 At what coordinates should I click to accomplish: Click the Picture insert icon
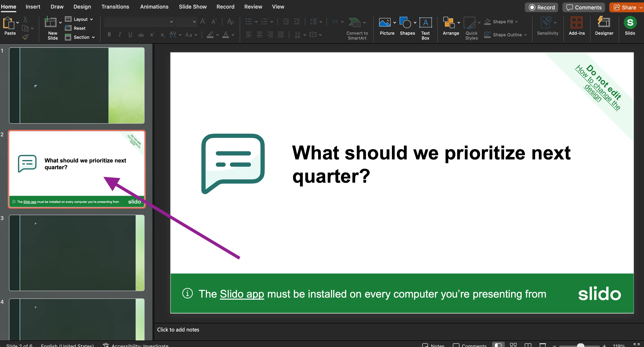coord(385,23)
